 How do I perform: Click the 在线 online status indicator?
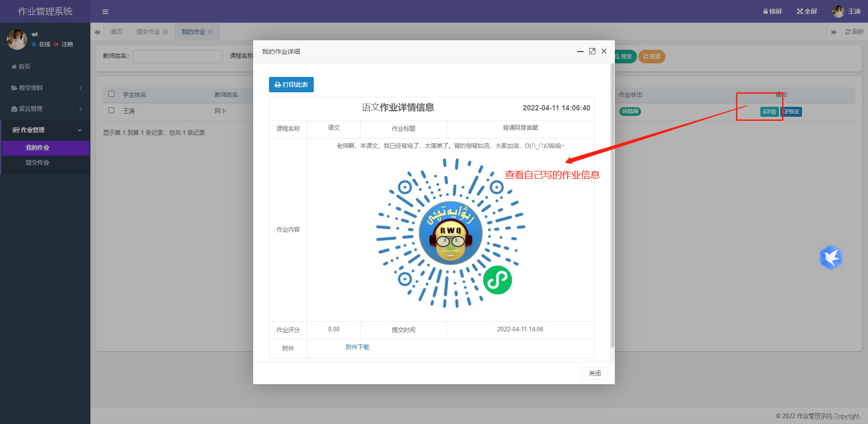(x=41, y=44)
